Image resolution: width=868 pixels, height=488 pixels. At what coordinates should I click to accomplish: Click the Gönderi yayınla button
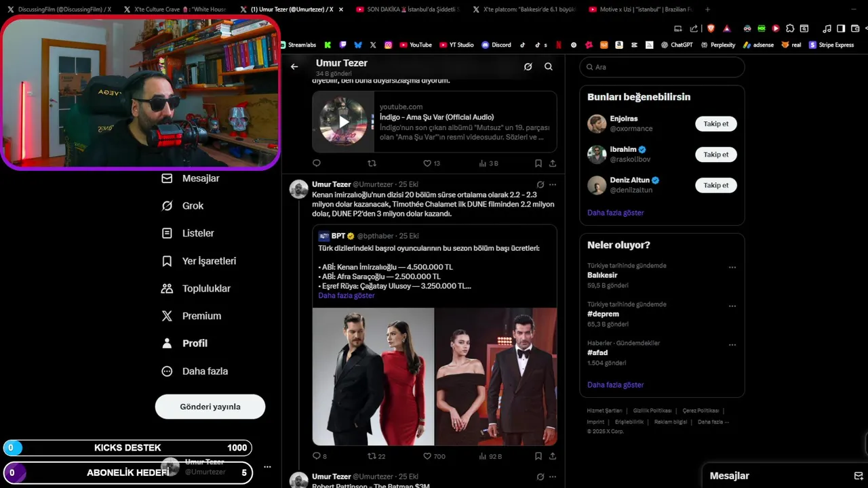click(x=210, y=407)
